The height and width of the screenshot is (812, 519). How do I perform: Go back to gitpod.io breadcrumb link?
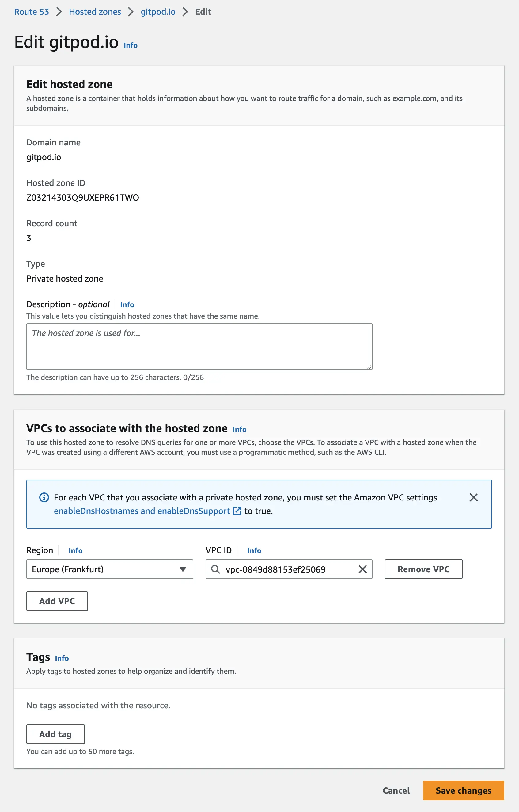(x=158, y=12)
